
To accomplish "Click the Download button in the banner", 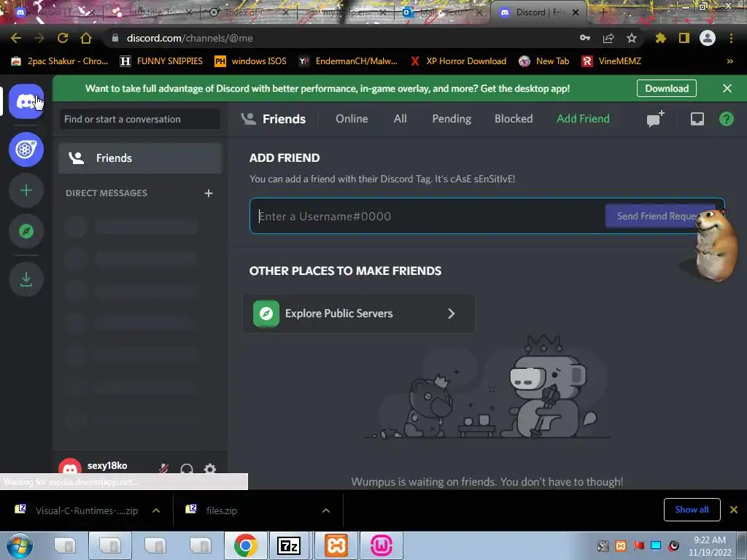I will (x=667, y=88).
